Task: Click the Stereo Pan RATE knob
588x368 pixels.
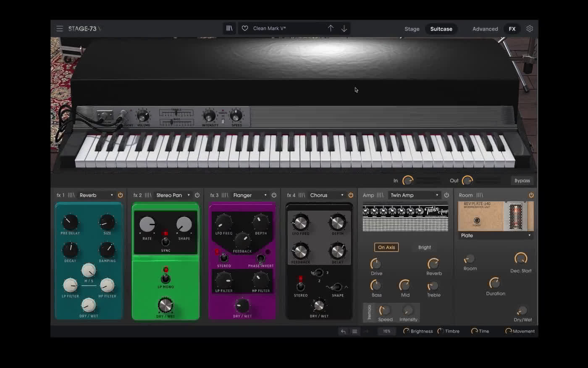Action: pyautogui.click(x=147, y=225)
